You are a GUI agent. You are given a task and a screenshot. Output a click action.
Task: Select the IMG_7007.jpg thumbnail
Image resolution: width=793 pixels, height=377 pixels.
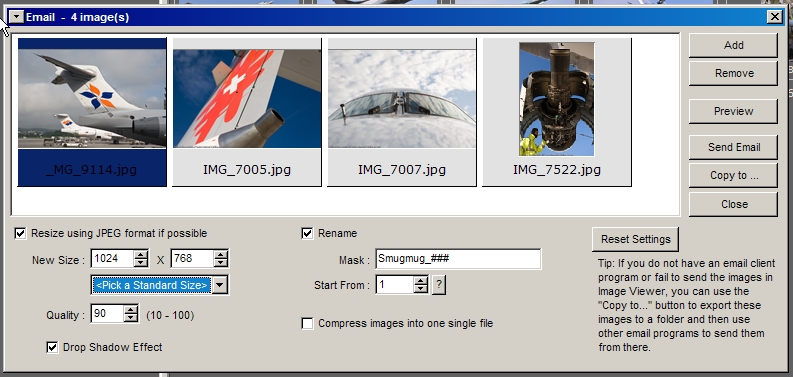pos(402,112)
